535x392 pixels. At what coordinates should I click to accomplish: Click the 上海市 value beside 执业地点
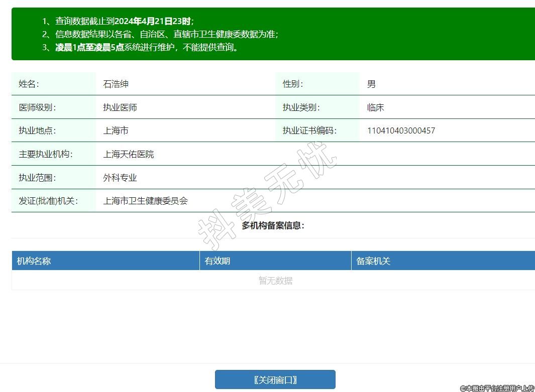[x=116, y=130]
